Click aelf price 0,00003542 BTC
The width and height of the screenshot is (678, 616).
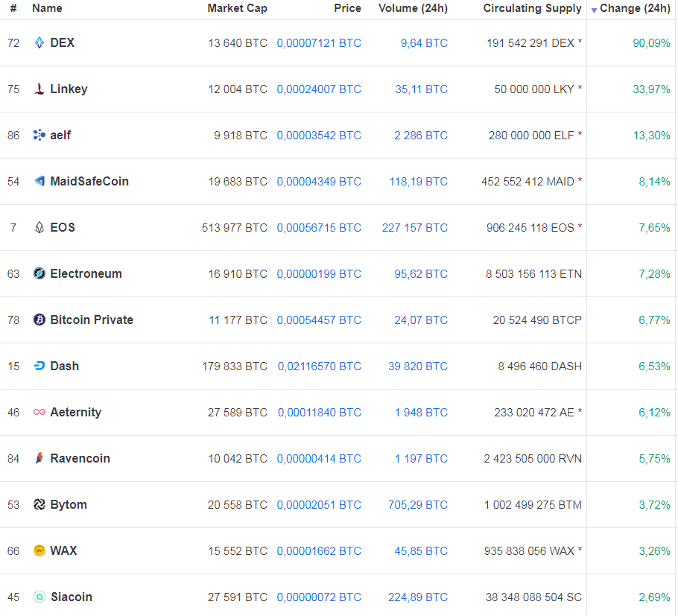click(x=319, y=136)
